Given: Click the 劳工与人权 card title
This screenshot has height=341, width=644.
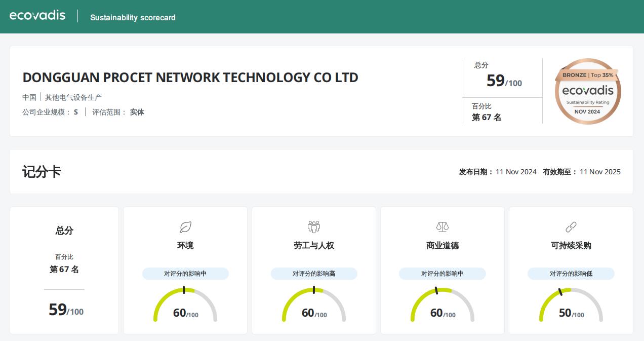Looking at the screenshot, I should 314,245.
